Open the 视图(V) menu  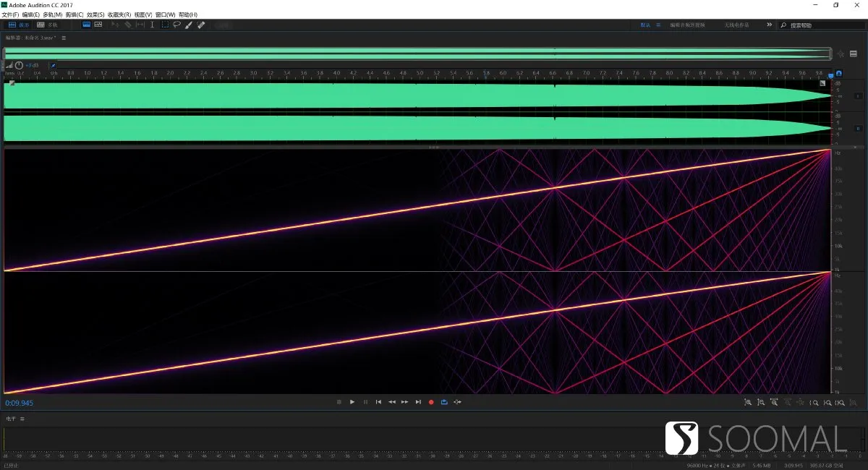click(x=143, y=14)
